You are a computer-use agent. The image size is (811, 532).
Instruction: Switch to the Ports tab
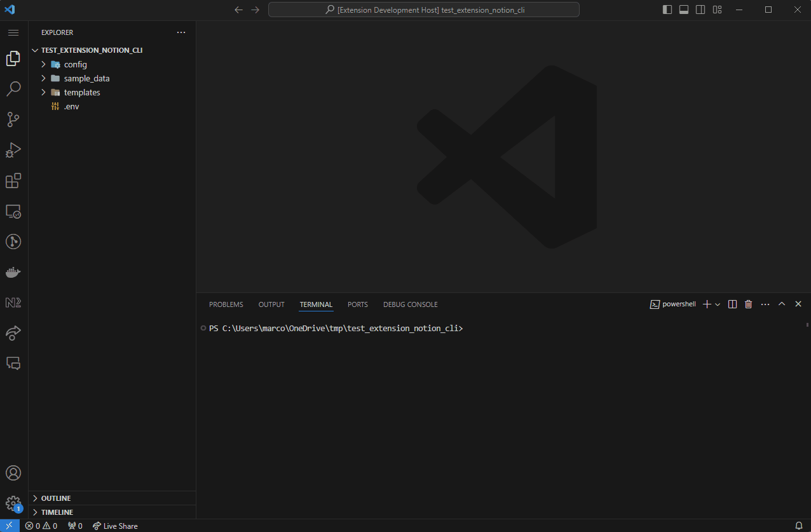(x=358, y=304)
